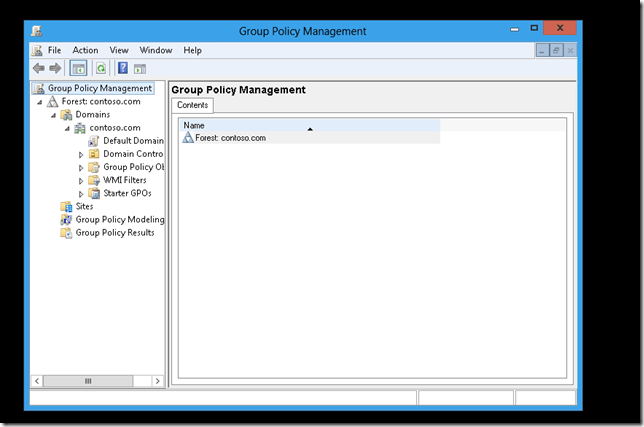Screen dimensions: 644x427
Task: Click the Group Policy Results icon
Action: (66, 233)
